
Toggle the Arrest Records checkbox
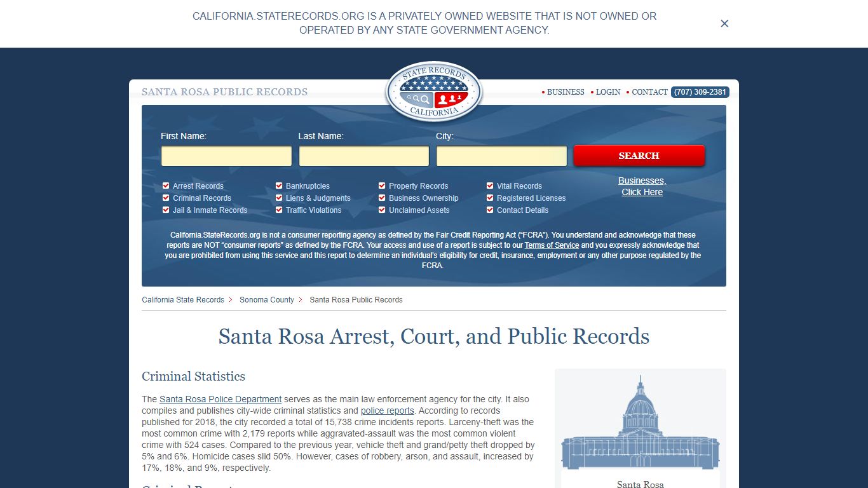click(x=166, y=186)
